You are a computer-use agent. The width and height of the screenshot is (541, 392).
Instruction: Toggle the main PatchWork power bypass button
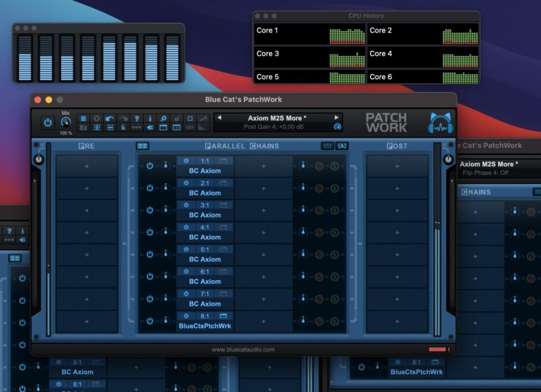pyautogui.click(x=48, y=123)
